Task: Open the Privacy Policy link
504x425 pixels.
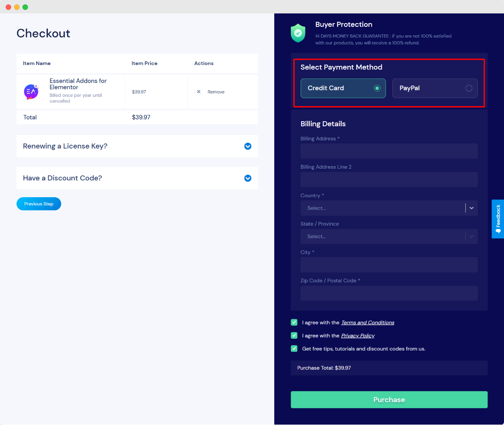Action: pyautogui.click(x=358, y=335)
